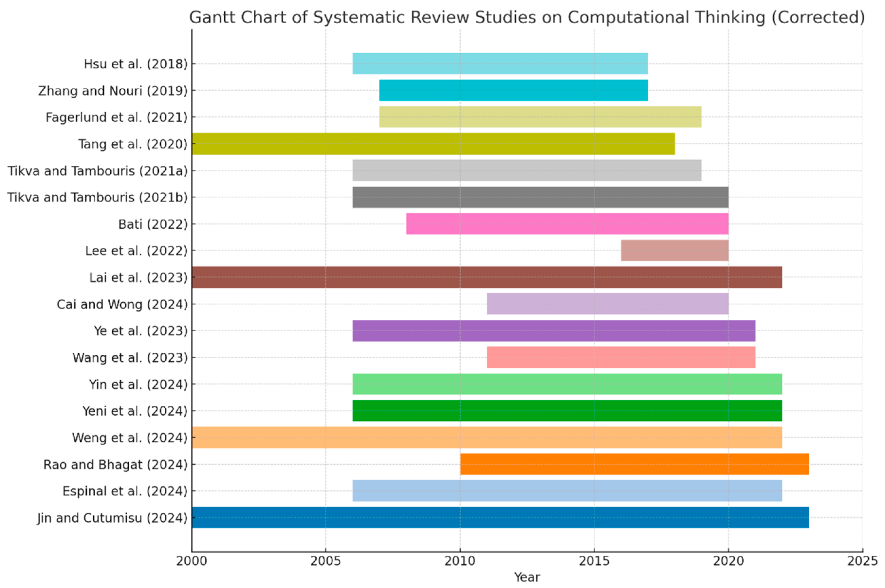
Task: Select the brown Lai et al. (2023) bar
Action: (487, 277)
